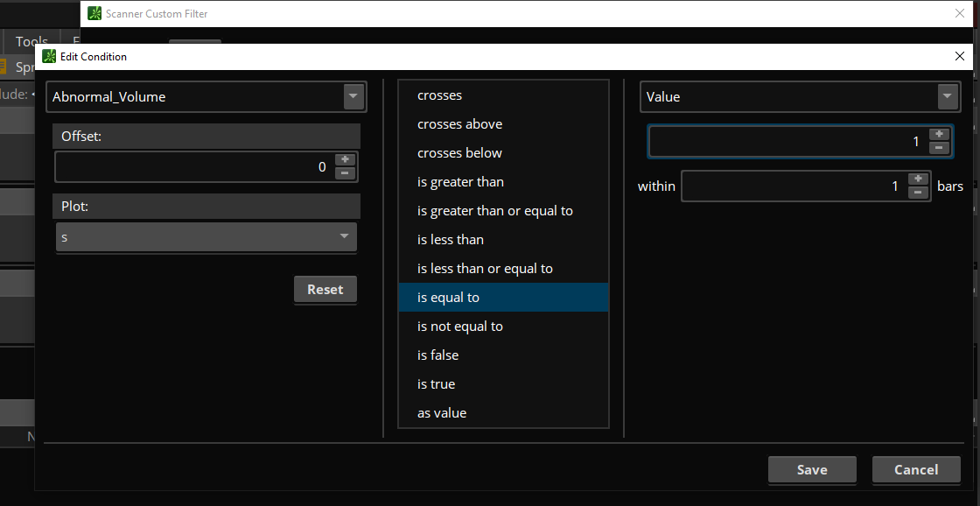Close the Scanner Custom Filter window

pyautogui.click(x=960, y=13)
